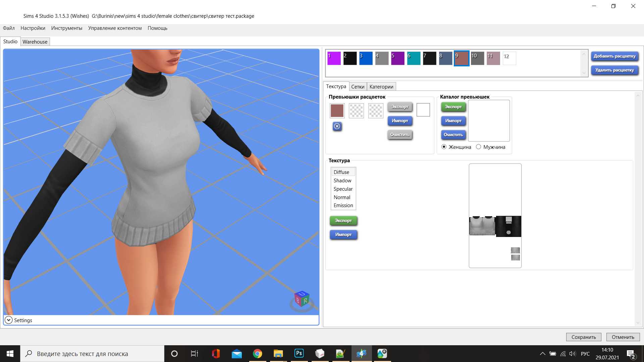This screenshot has width=644, height=362.
Task: Click the Task View icon in the taskbar
Action: click(x=195, y=353)
